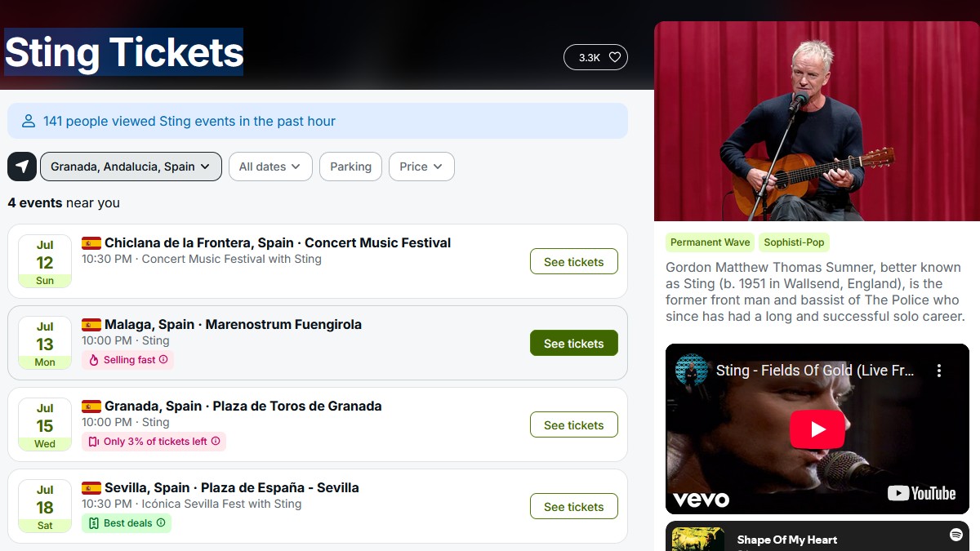Screen dimensions: 980x551
Task: See tickets for Granada Plaza de Toros
Action: pyautogui.click(x=573, y=425)
